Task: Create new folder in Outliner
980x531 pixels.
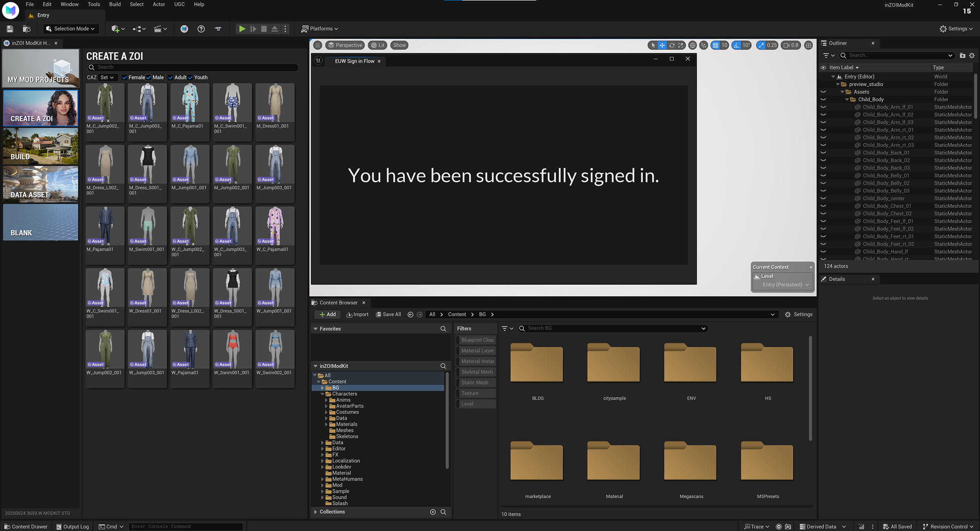Action: pos(962,55)
